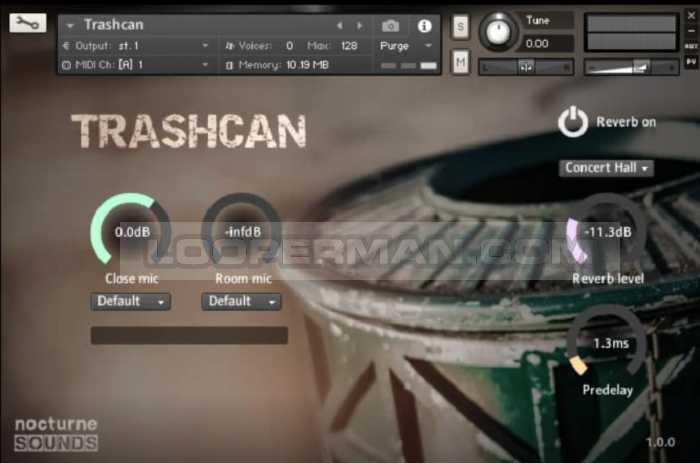The height and width of the screenshot is (463, 700).
Task: Go to previous instrument preset arrow
Action: 339,25
